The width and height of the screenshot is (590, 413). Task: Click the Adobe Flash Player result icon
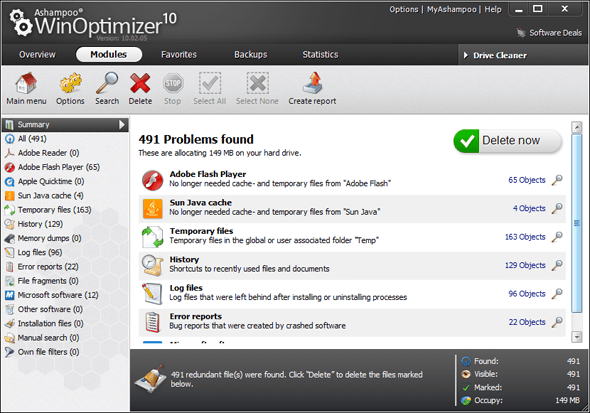click(x=152, y=180)
